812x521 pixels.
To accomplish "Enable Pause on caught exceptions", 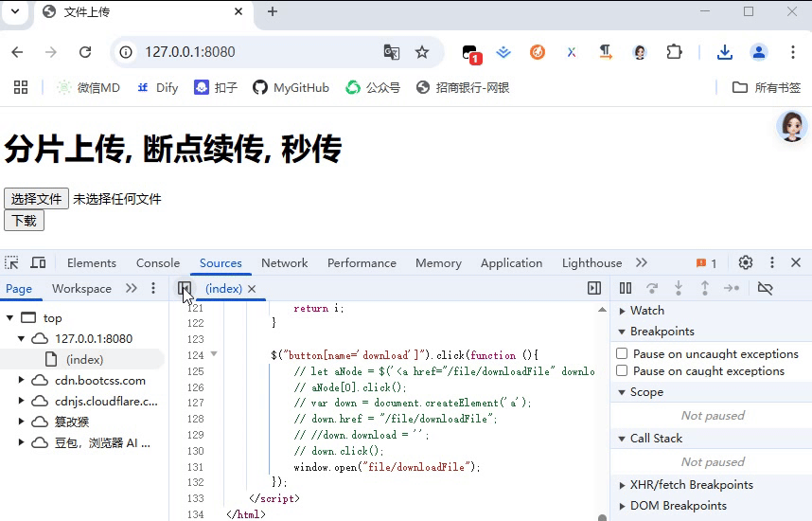I will point(622,370).
